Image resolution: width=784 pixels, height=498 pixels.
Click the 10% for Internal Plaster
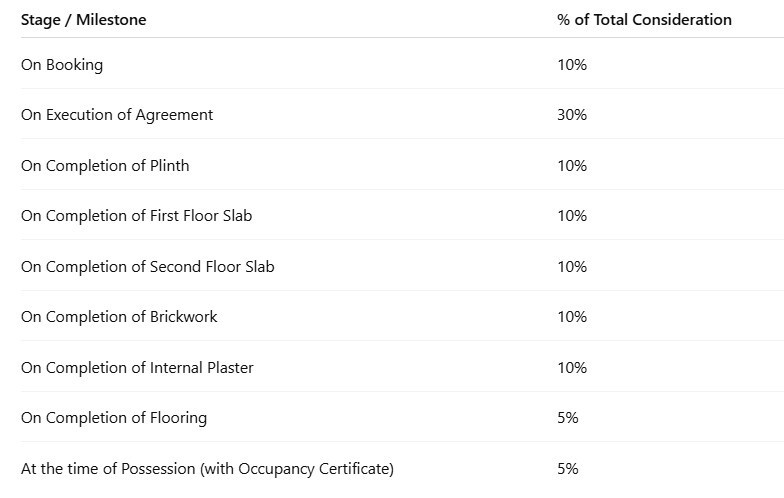pos(572,368)
